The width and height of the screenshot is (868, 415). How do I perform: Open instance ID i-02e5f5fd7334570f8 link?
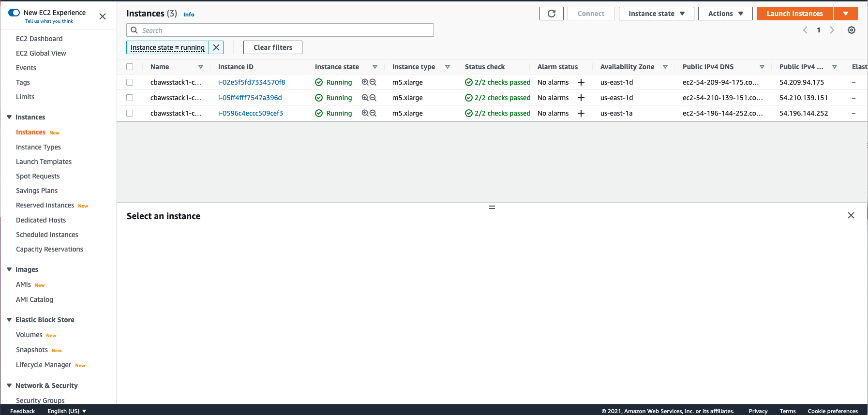252,82
